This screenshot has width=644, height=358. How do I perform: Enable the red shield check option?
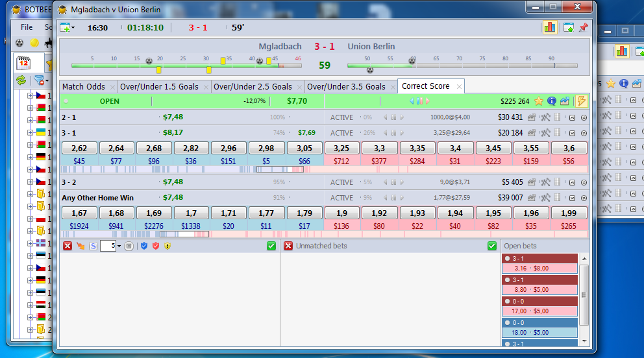click(x=156, y=246)
